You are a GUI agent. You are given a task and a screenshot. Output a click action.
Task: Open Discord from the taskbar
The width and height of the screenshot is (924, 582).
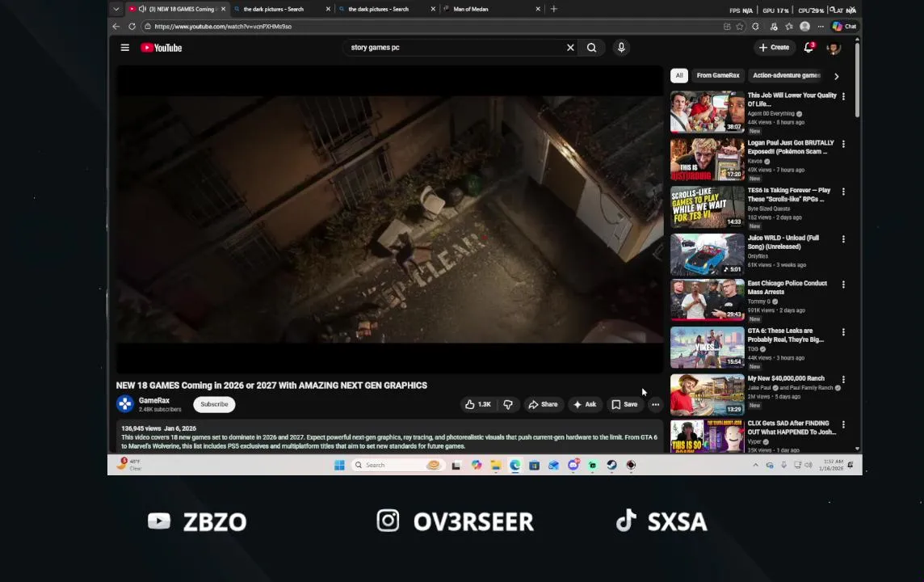click(x=573, y=466)
